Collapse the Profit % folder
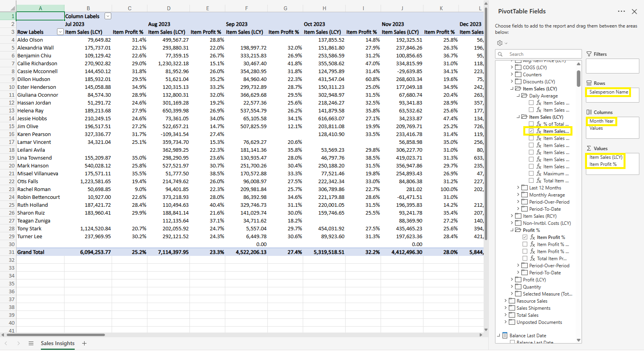644x351 pixels. pos(512,230)
